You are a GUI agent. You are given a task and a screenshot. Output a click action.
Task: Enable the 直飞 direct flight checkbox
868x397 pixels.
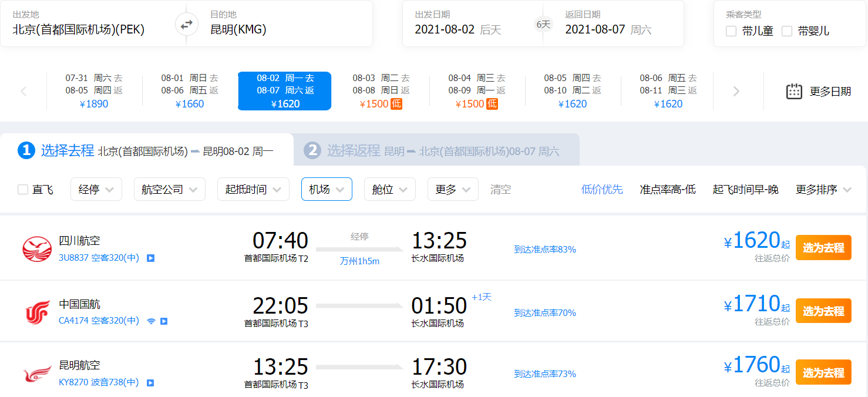pyautogui.click(x=23, y=190)
